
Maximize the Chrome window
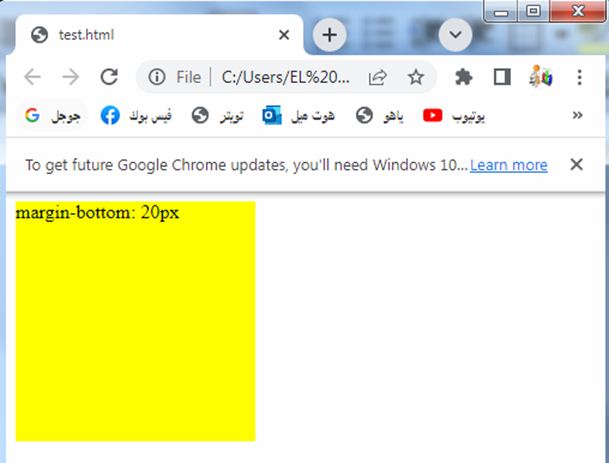(533, 11)
